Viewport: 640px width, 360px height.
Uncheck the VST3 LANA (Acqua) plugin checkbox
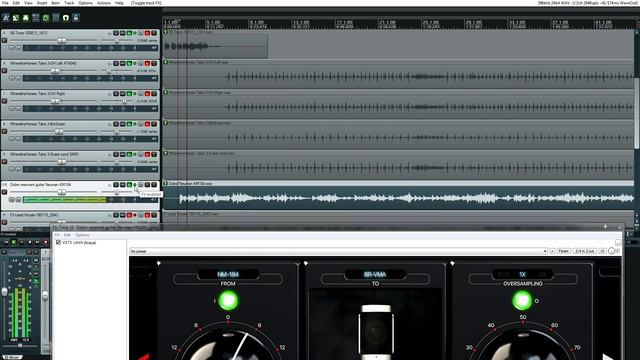58,242
